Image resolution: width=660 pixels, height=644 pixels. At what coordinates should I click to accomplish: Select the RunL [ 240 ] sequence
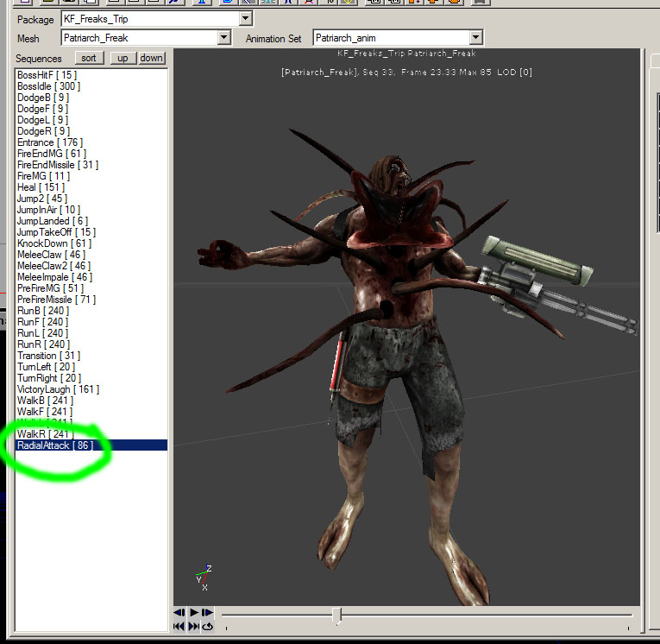[x=91, y=333]
